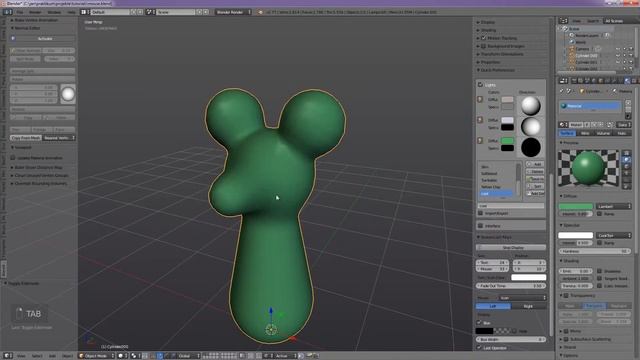Image resolution: width=640 pixels, height=360 pixels.
Task: Click the Save Display button
Action: click(511, 247)
